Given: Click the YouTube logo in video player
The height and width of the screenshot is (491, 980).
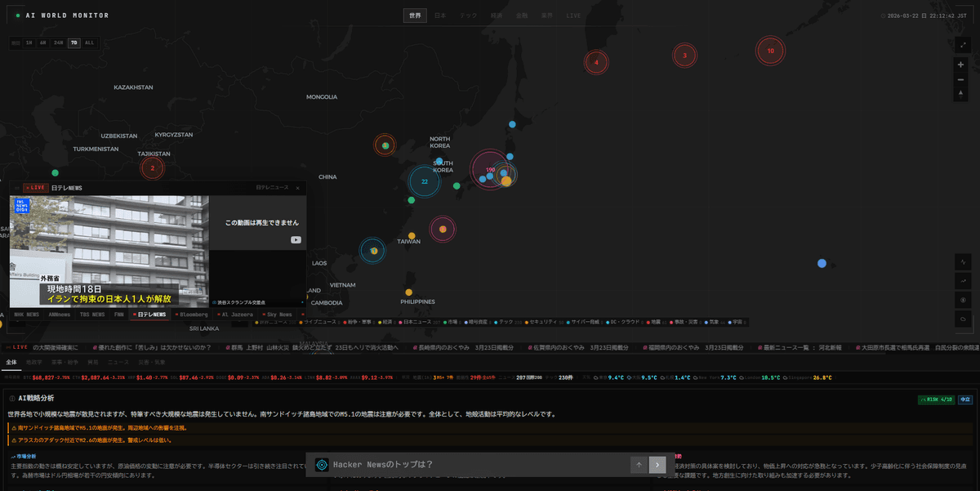Looking at the screenshot, I should click(296, 240).
